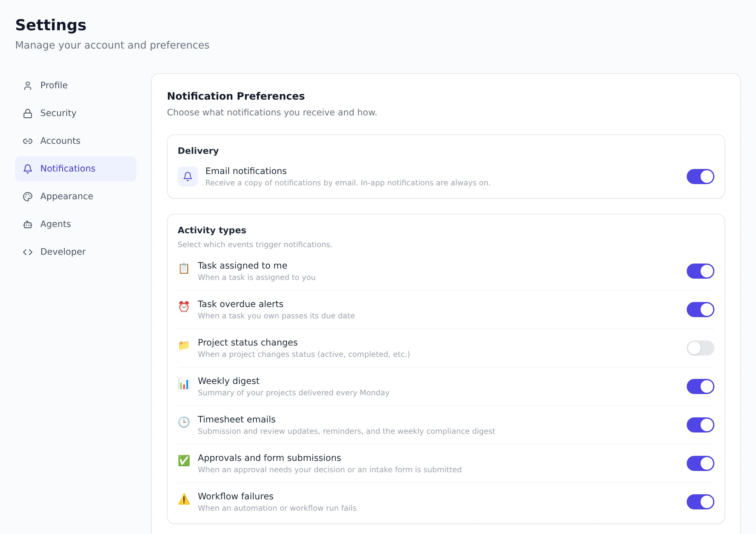Open the Accounts section
The height and width of the screenshot is (534, 756).
click(75, 141)
